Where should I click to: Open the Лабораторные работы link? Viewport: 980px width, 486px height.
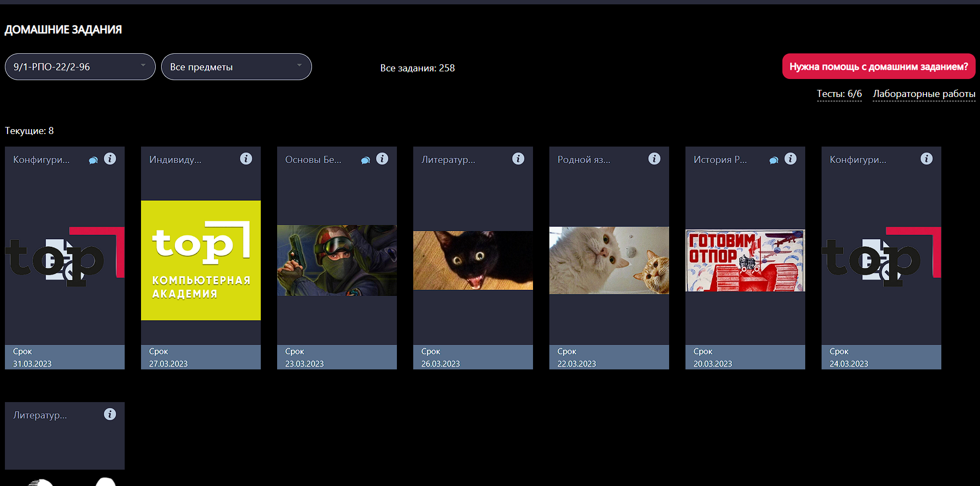pyautogui.click(x=924, y=94)
